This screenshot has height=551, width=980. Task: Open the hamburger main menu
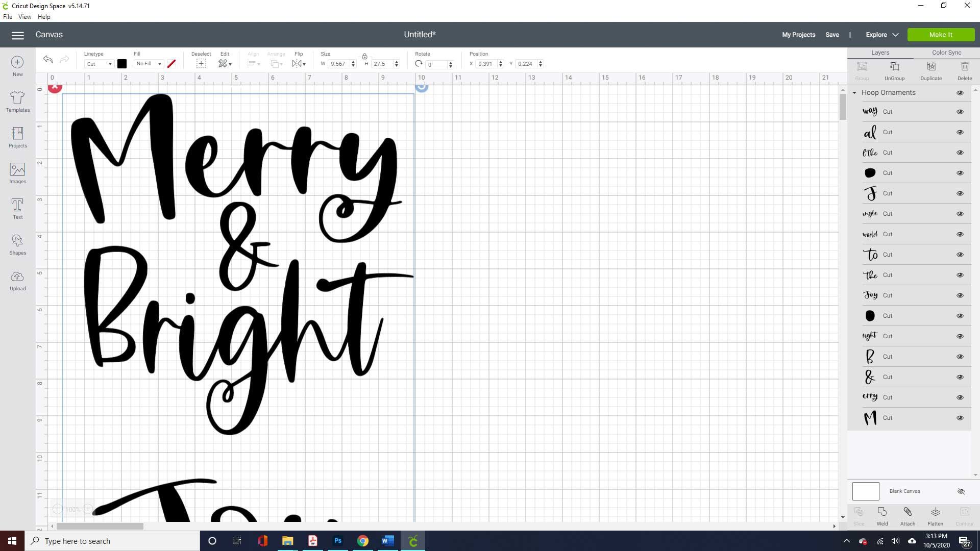(18, 35)
